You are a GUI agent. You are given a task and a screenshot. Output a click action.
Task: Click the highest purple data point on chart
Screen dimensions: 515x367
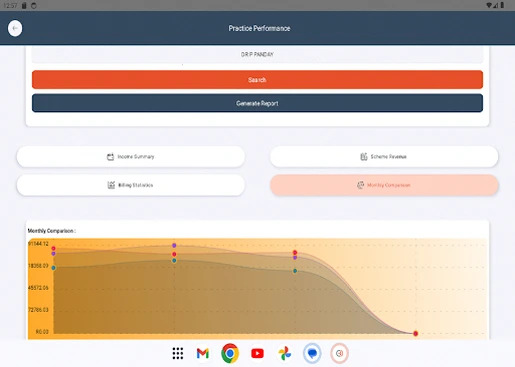coord(174,245)
